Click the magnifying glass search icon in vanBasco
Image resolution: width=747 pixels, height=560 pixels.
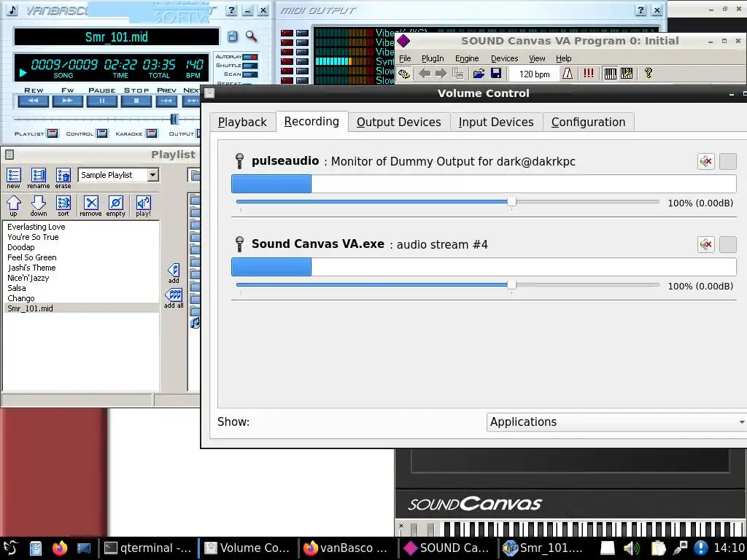click(251, 36)
